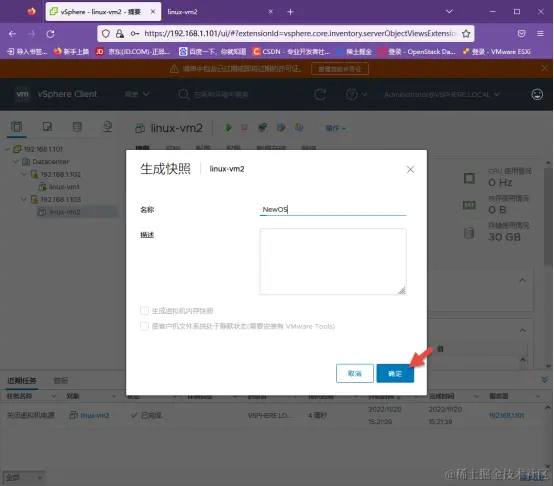
Task: Open the Administrator@VSPHERE.LOCAL user dropdown
Action: click(x=442, y=94)
